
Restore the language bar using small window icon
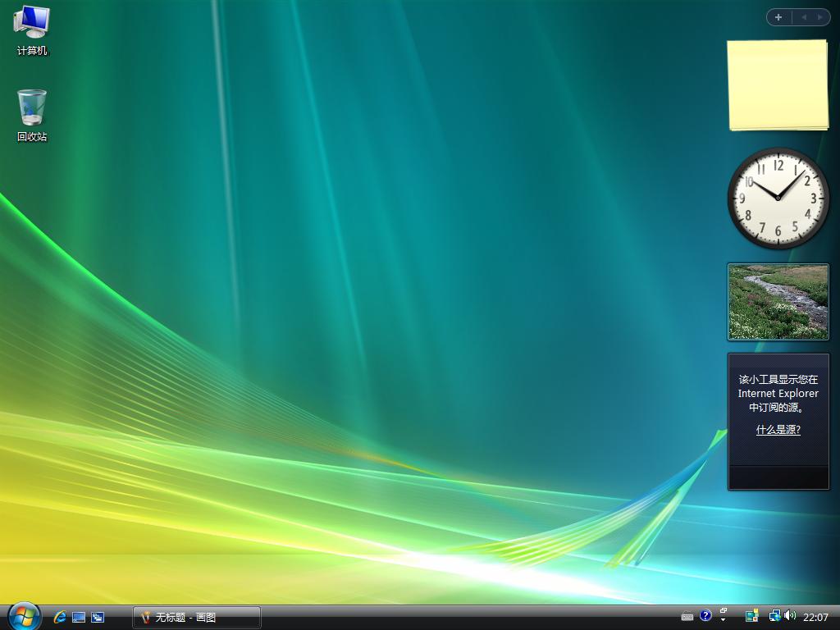pos(724,610)
